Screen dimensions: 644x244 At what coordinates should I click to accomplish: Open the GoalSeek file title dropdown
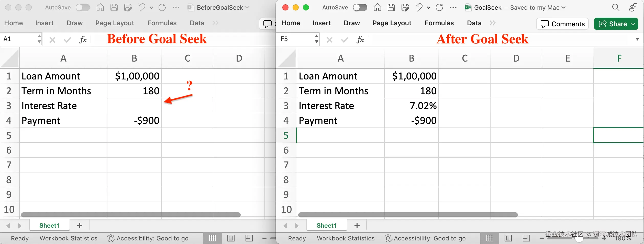point(563,8)
